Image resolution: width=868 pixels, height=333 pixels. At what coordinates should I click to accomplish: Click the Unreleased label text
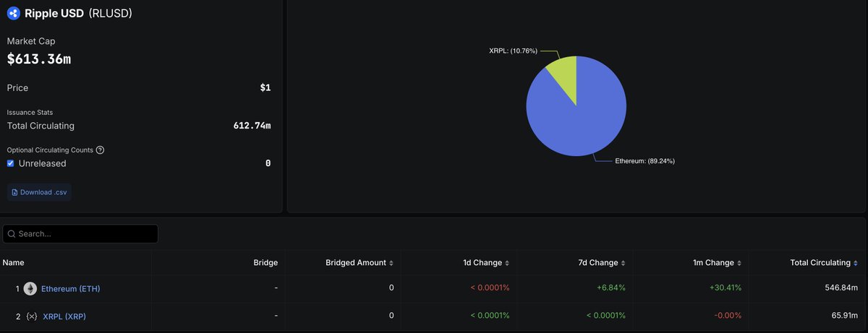point(42,163)
